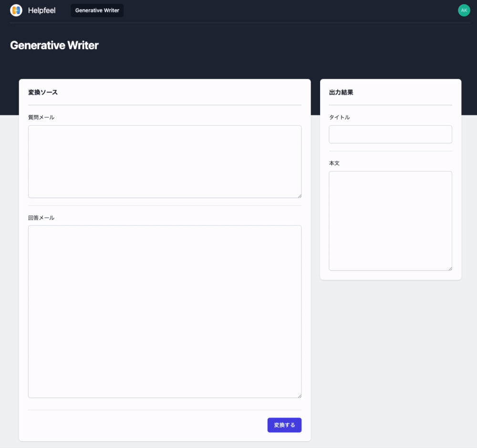Screen dimensions: 477x448
Task: Focus the empty タイトル output field
Action: (390, 134)
